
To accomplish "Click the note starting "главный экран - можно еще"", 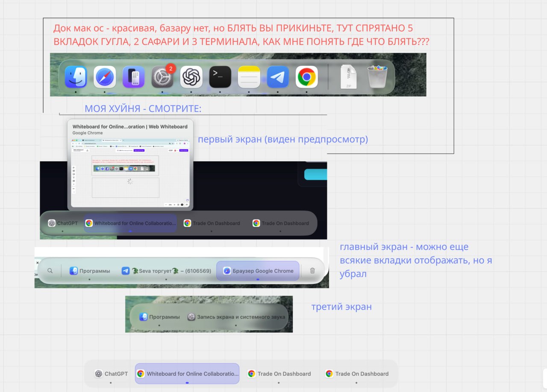I will click(x=416, y=260).
